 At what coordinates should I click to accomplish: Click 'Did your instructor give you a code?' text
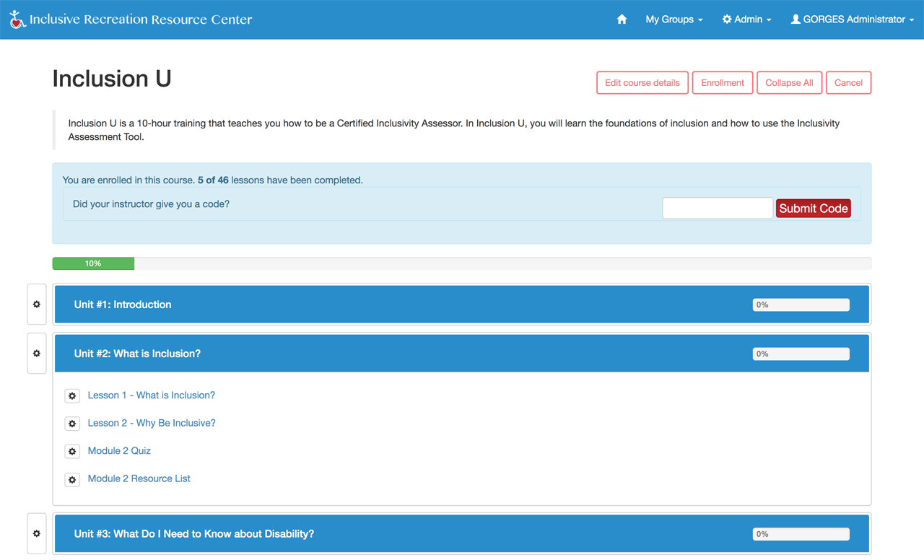point(151,204)
